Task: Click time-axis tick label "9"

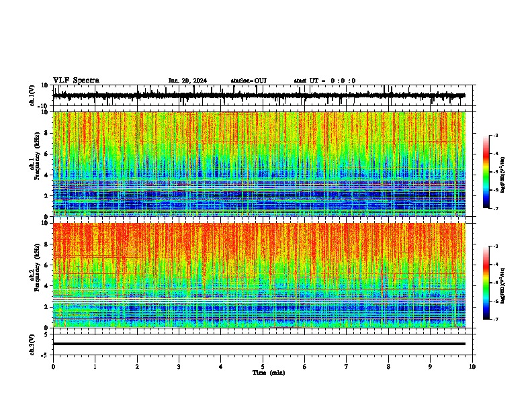Action: [x=430, y=367]
